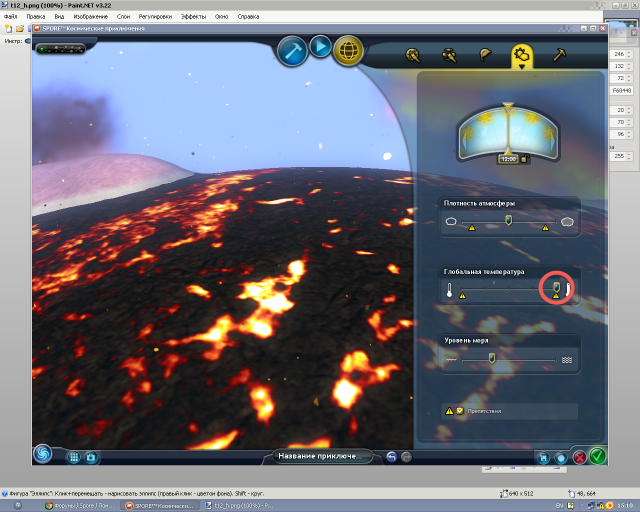Image resolution: width=640 pixels, height=512 pixels.
Task: Click the right arrow on day dial
Action: click(x=552, y=139)
